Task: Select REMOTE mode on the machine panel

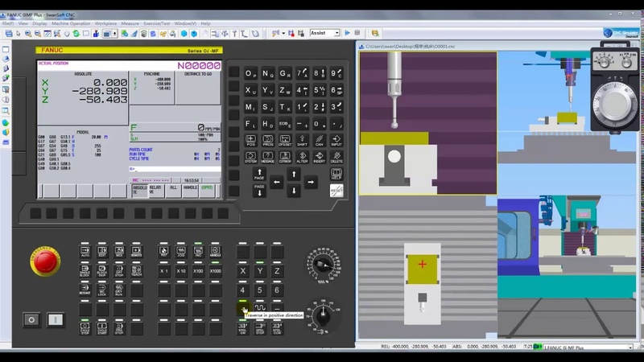Action: point(136,252)
